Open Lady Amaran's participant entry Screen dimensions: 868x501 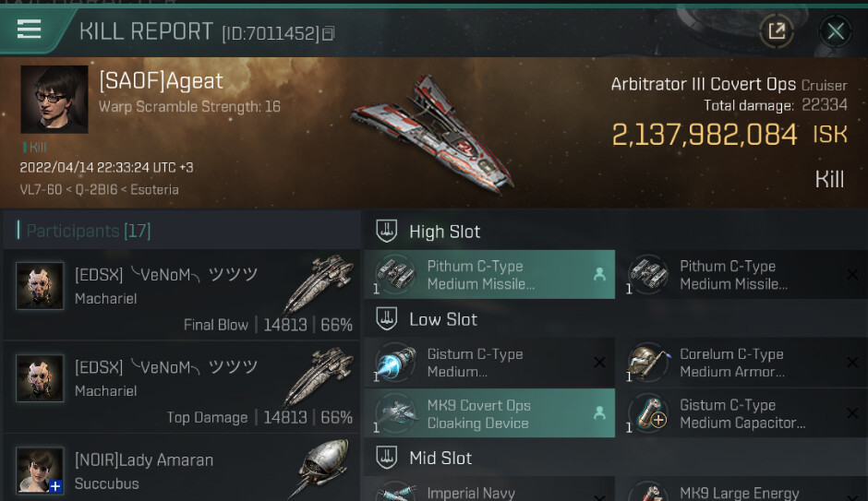181,471
